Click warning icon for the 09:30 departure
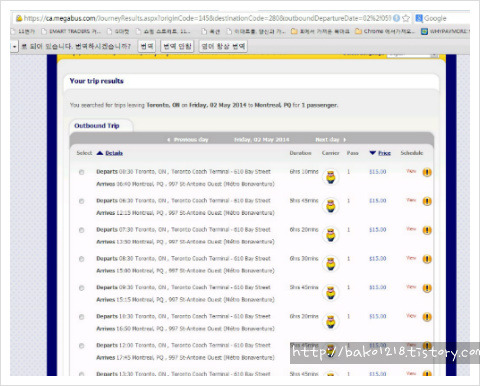This screenshot has width=480, height=386. 427,288
